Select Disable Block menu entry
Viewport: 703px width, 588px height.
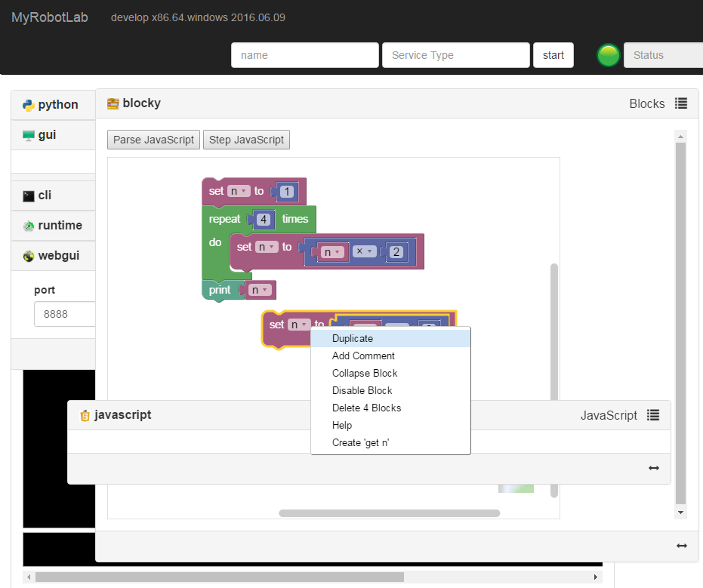click(x=390, y=391)
